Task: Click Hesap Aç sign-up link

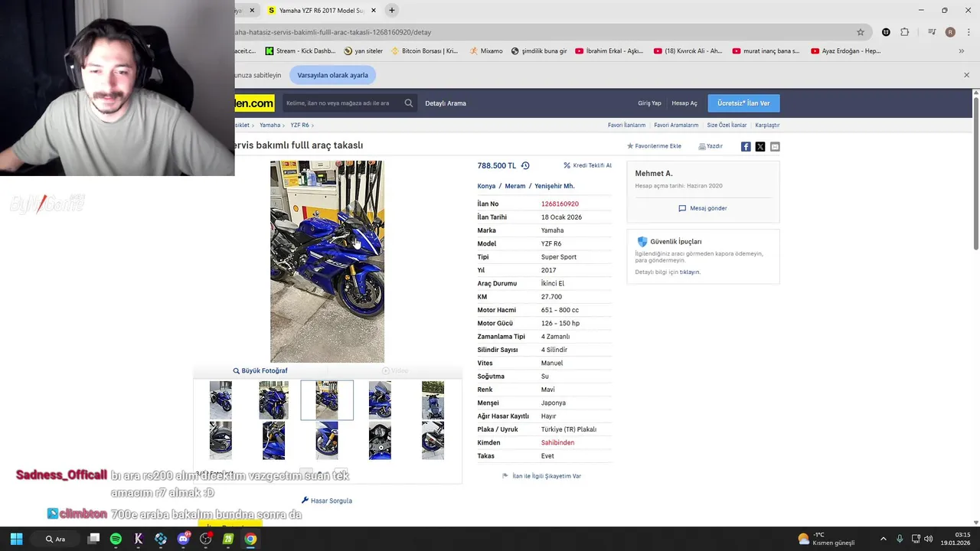Action: tap(684, 103)
